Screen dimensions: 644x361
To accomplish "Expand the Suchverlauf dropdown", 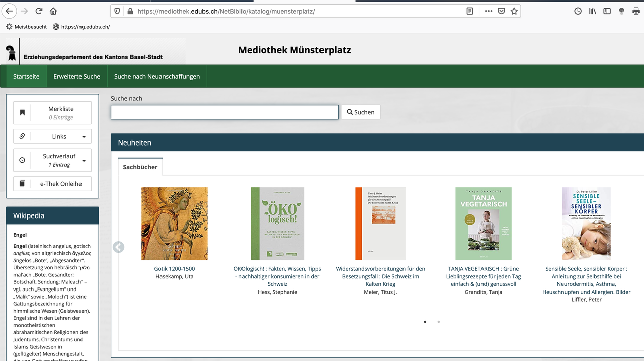I will coord(52,160).
